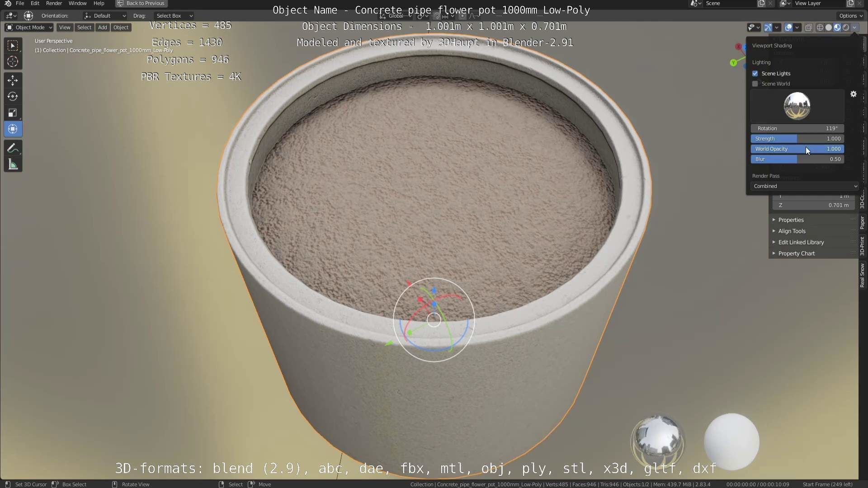Switch to Wireframe viewport shading
Viewport: 868px width, 488px height.
820,28
